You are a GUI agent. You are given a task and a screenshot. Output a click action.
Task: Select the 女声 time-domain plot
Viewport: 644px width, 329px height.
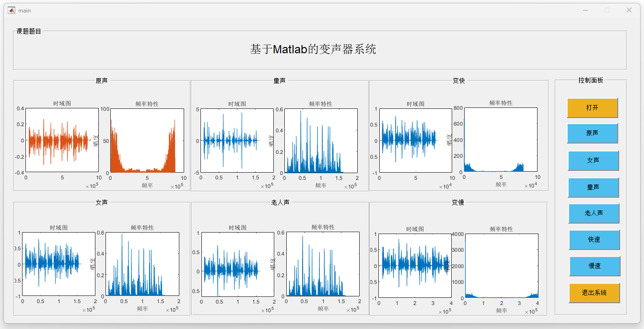(x=59, y=264)
